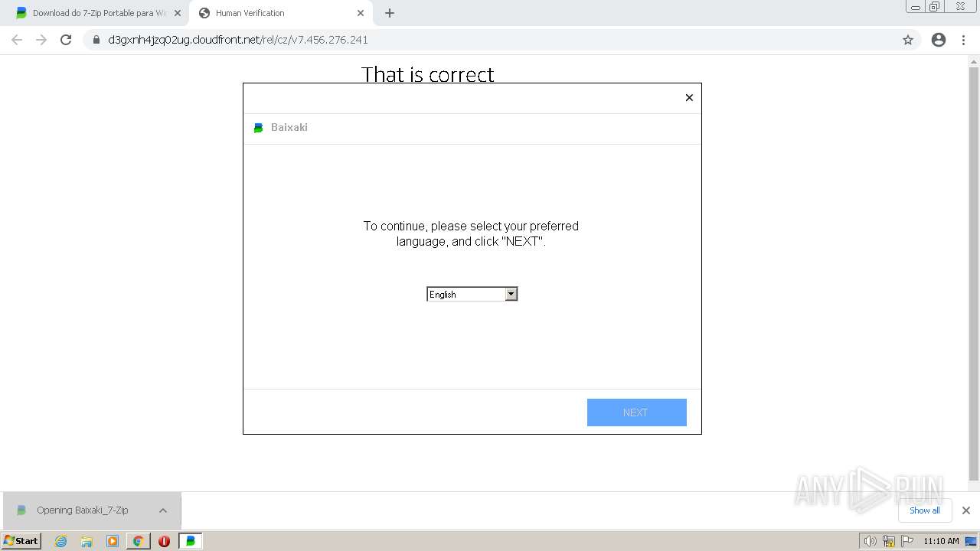Viewport: 980px width, 551px height.
Task: Click network status tray icon
Action: click(x=889, y=541)
